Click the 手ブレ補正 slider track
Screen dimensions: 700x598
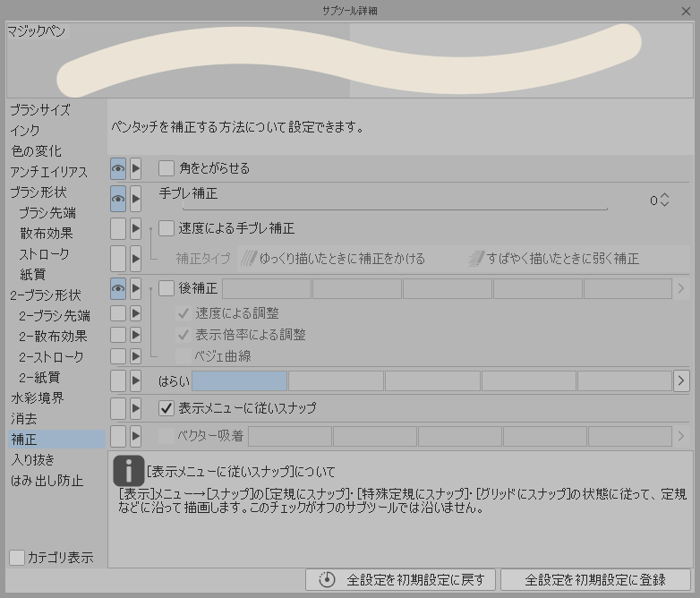pos(395,208)
